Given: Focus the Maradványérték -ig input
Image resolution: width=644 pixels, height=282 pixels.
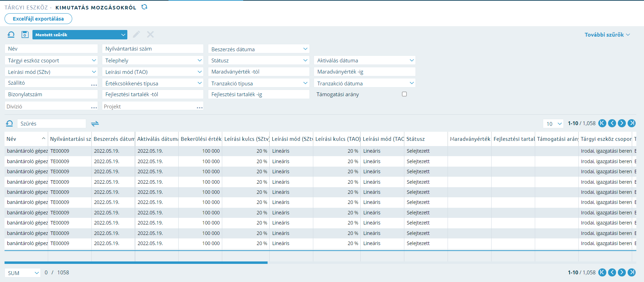Looking at the screenshot, I should (365, 72).
